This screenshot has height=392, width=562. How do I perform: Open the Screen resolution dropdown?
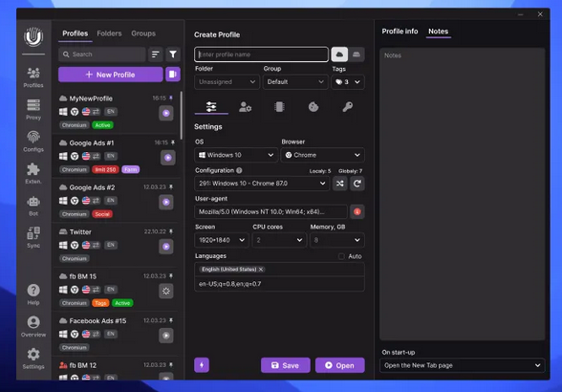[222, 240]
